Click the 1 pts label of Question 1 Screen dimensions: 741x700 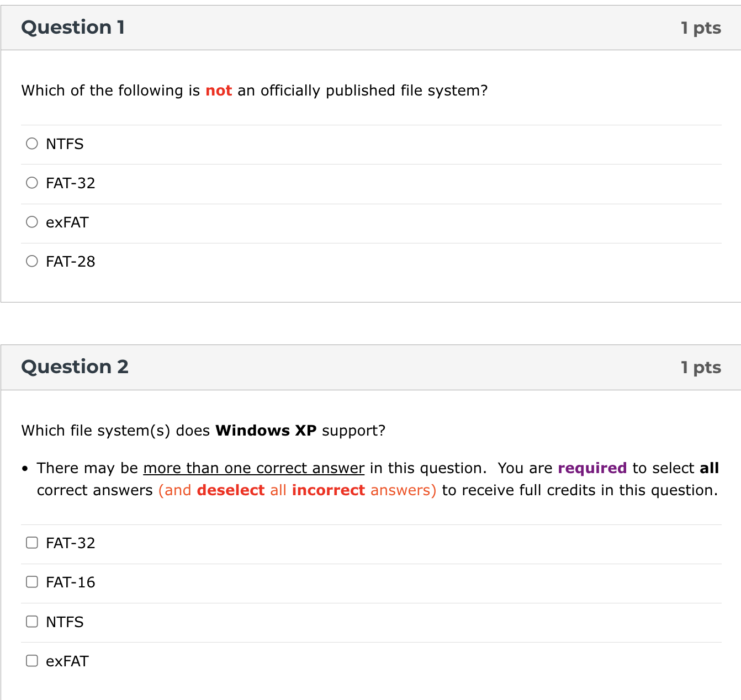click(x=701, y=28)
